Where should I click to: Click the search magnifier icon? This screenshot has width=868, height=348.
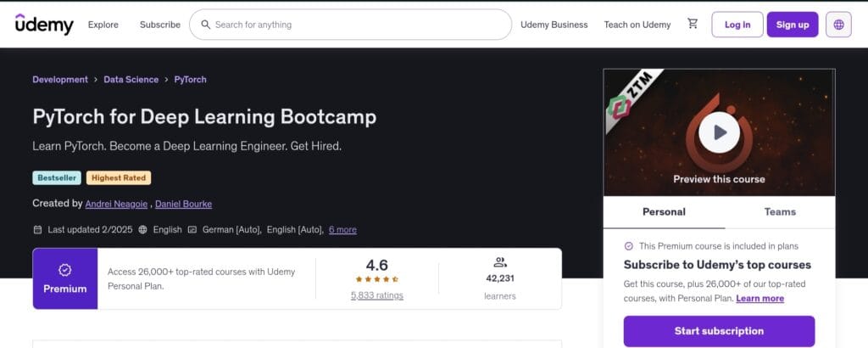[205, 25]
